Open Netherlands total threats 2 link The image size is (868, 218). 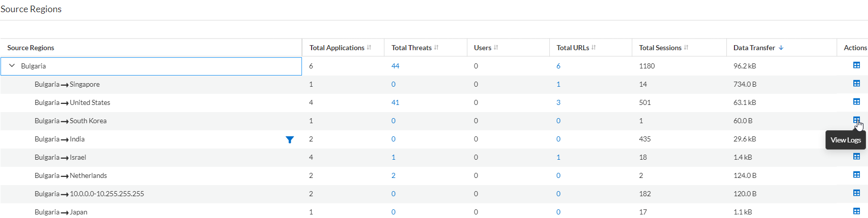click(x=394, y=175)
